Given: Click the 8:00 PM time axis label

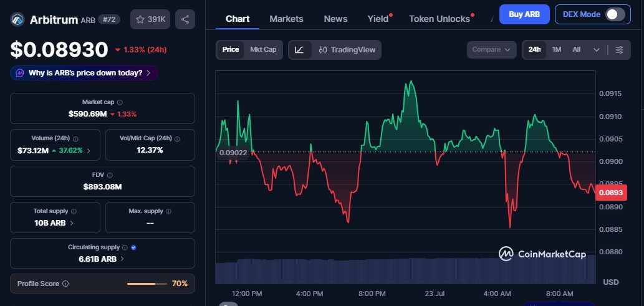Looking at the screenshot, I should click(x=372, y=294).
